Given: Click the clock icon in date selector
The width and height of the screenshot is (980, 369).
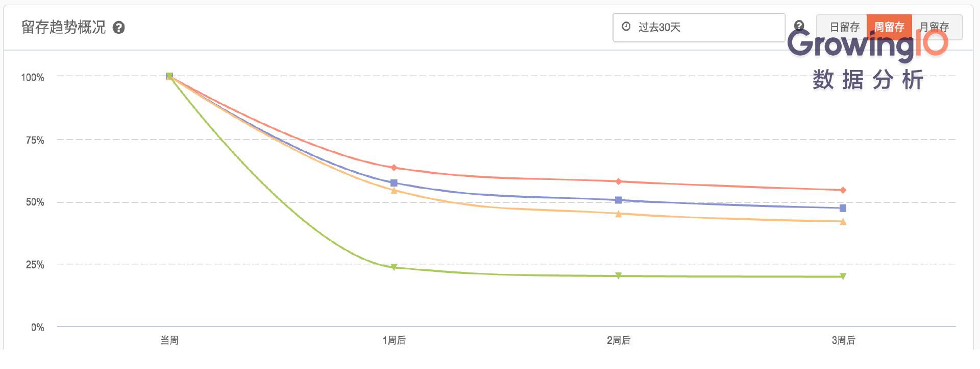Looking at the screenshot, I should point(626,27).
